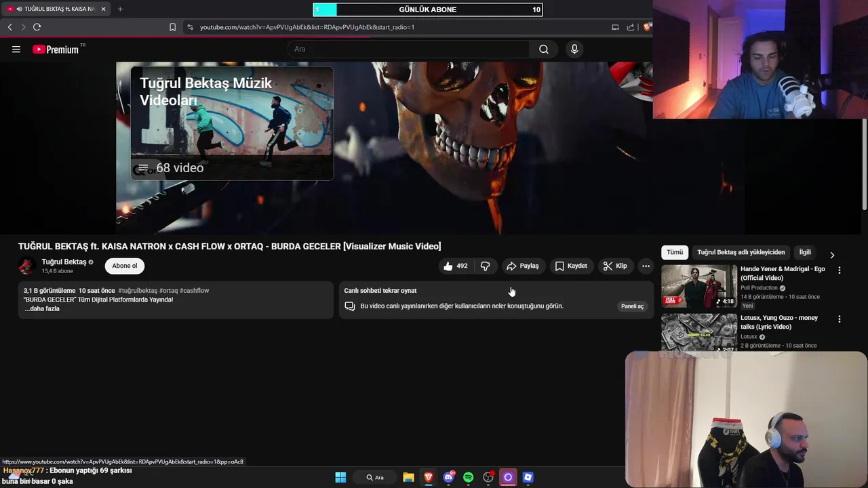Open File Explorer from taskbar
This screenshot has width=868, height=488.
(408, 477)
